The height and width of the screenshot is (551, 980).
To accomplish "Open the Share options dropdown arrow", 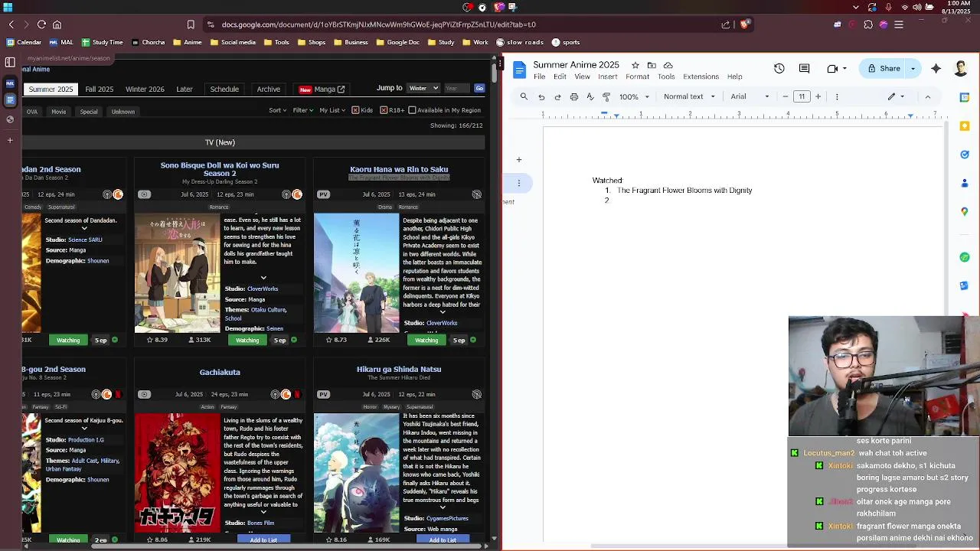I will pos(913,69).
